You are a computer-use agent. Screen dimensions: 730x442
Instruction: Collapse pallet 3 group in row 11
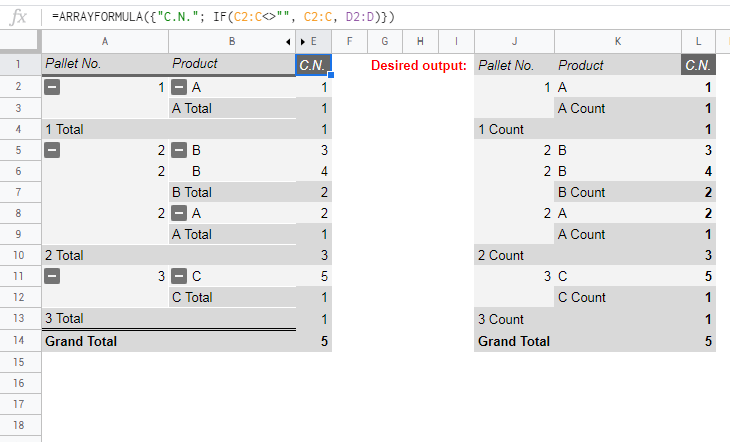click(x=52, y=276)
